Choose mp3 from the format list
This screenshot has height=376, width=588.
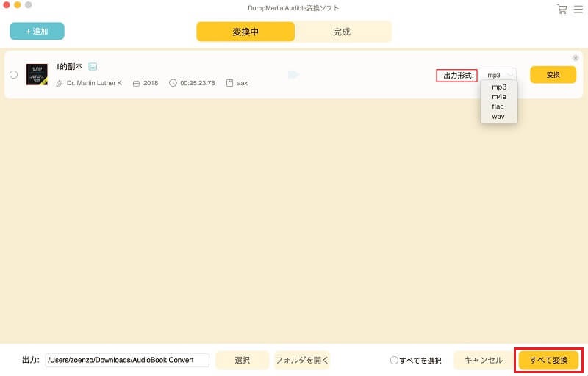tap(499, 87)
